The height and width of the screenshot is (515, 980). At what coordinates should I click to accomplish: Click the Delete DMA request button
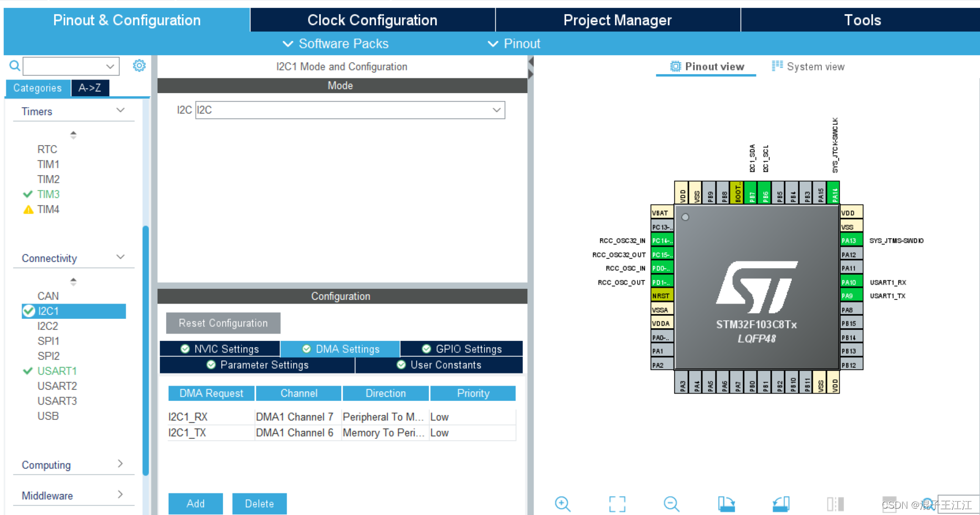[259, 503]
